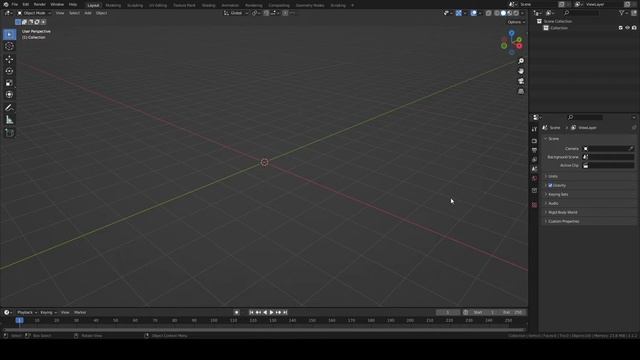Click the red X axis of navigation gizmo
The image size is (640, 360).
click(x=519, y=46)
